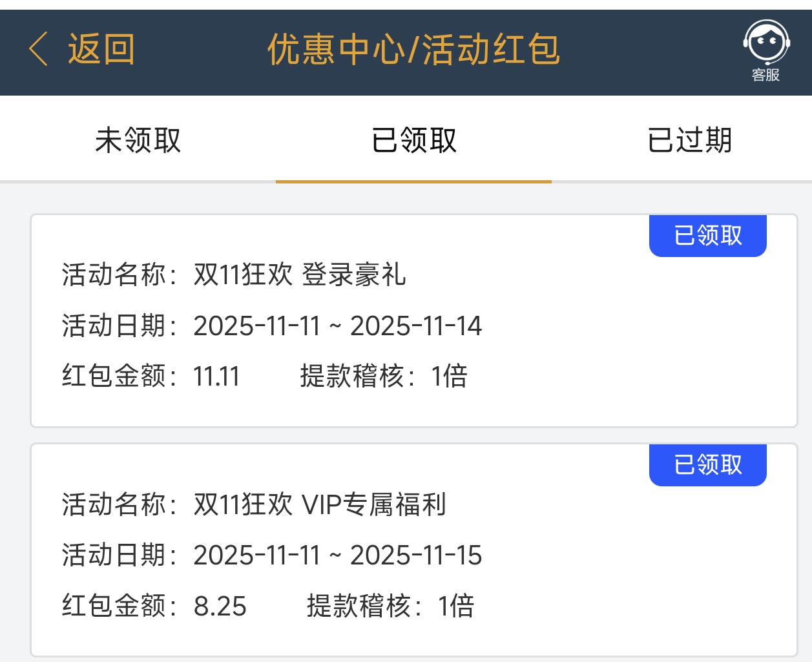
Task: Tap the 11.11 red packet amount
Action: coord(216,376)
